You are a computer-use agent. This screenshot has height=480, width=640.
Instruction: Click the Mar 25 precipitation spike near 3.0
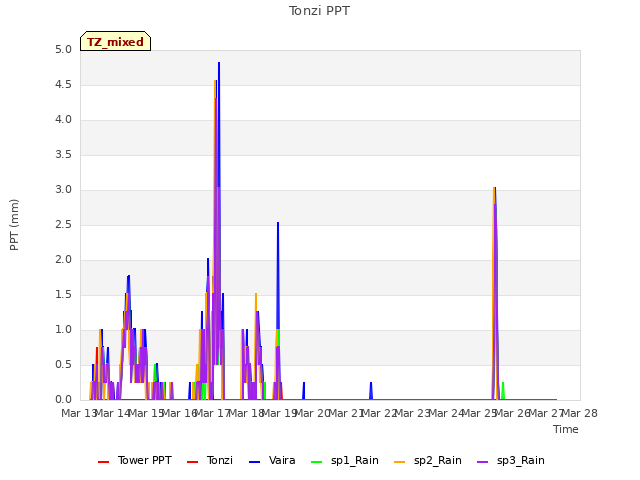click(x=494, y=189)
